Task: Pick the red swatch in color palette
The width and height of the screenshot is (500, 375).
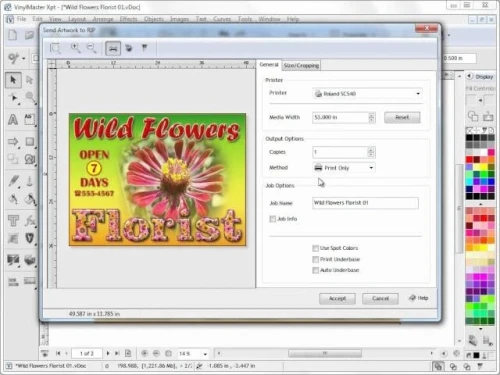Action: 469,159
